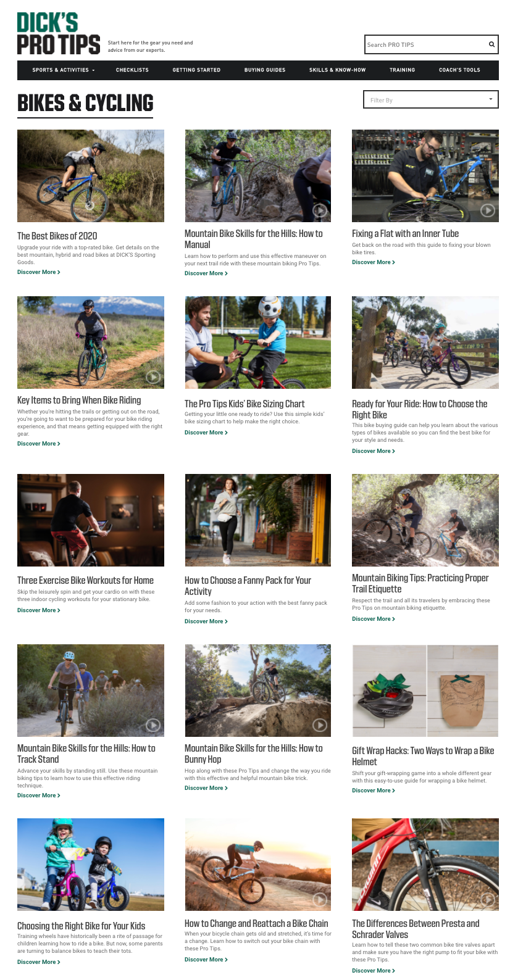Open the Gift Wrap Hacks helmet thumbnail
This screenshot has height=980, width=510.
click(x=425, y=691)
